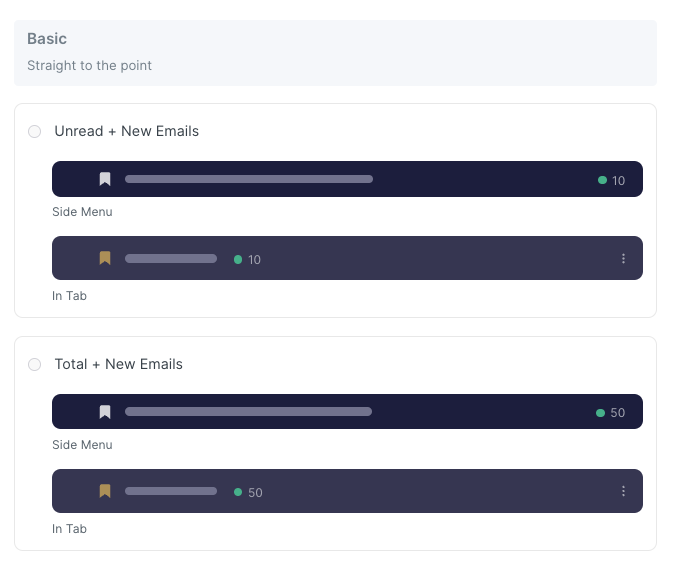
Task: Click white bookmark icon in Unread side menu preview
Action: pyautogui.click(x=105, y=180)
